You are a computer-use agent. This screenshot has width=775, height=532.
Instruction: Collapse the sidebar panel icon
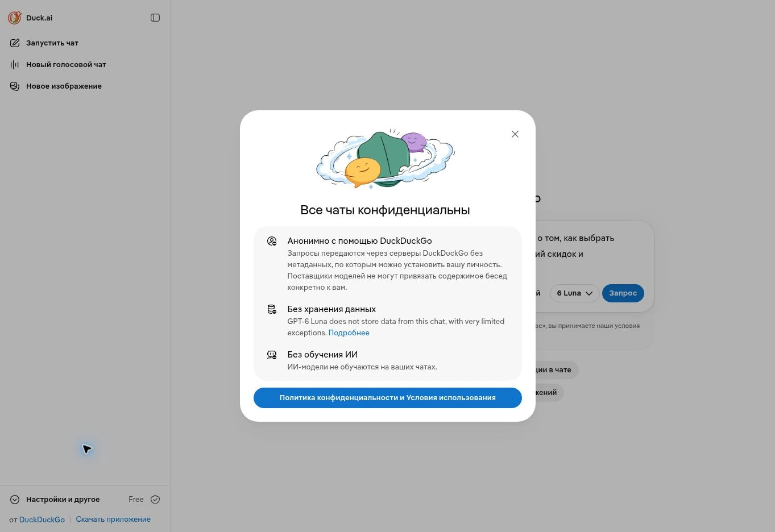(x=155, y=18)
